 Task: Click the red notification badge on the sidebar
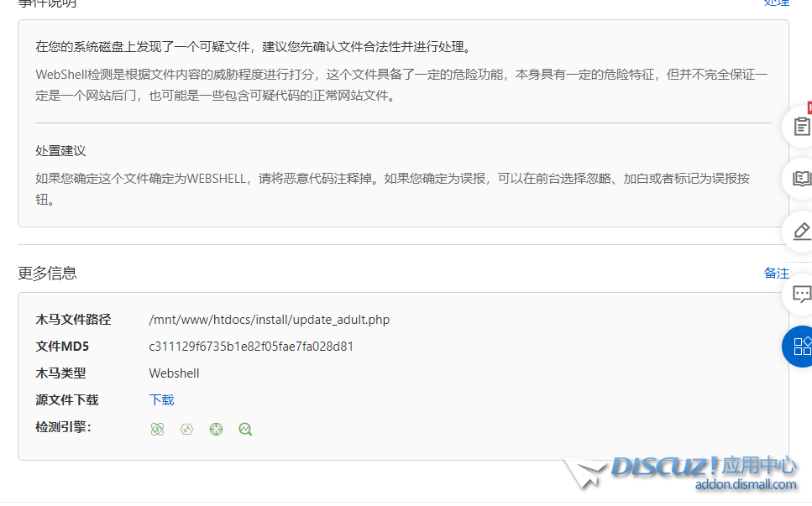[x=808, y=107]
